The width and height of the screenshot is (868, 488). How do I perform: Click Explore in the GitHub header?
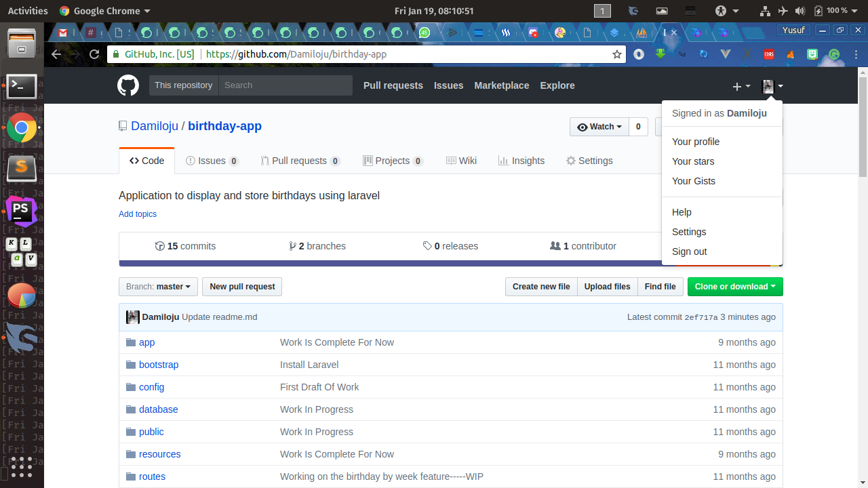coord(557,85)
